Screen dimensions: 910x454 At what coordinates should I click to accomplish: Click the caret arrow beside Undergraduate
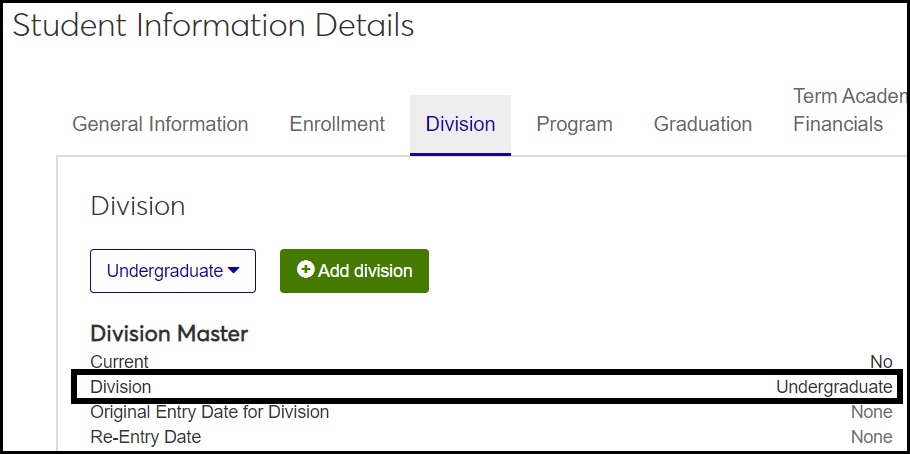[234, 271]
